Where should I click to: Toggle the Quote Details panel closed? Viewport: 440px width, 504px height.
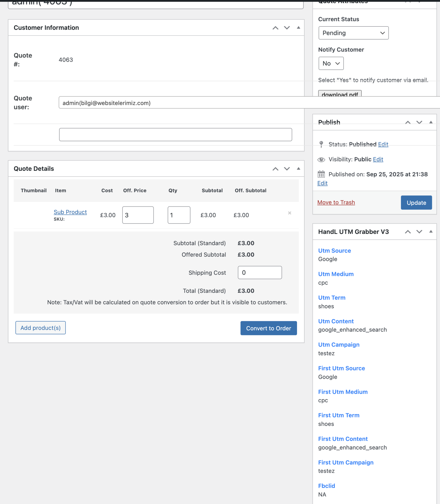[298, 169]
